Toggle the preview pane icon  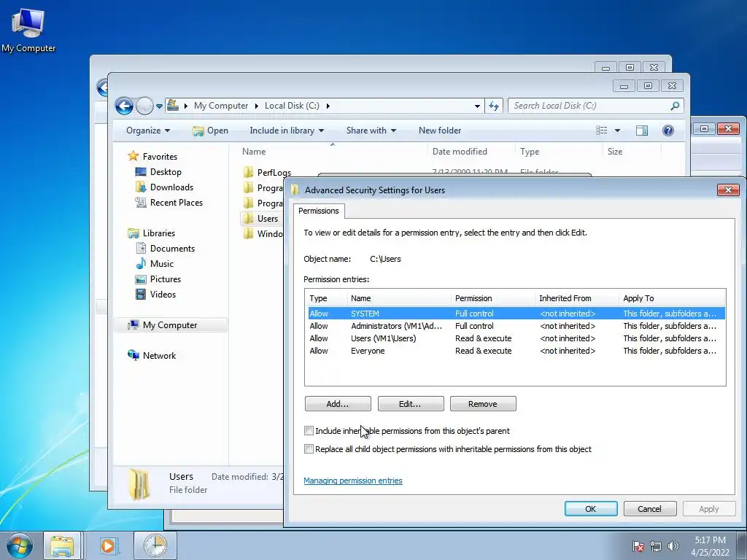tap(642, 131)
